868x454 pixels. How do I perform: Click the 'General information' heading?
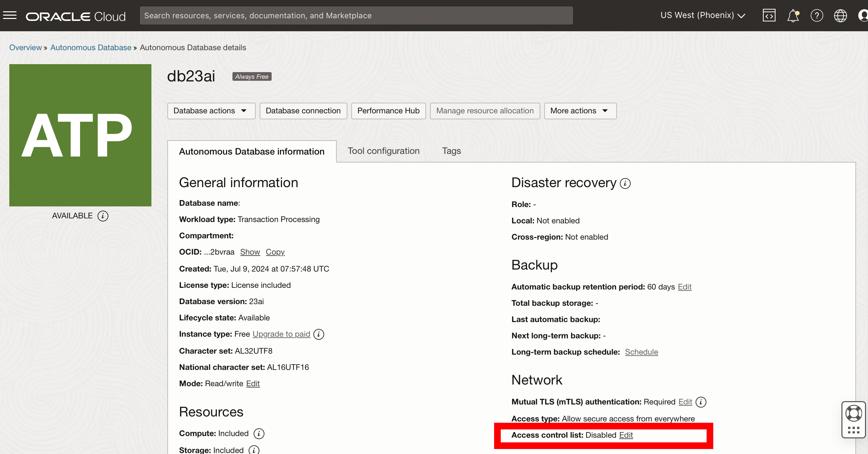click(238, 182)
